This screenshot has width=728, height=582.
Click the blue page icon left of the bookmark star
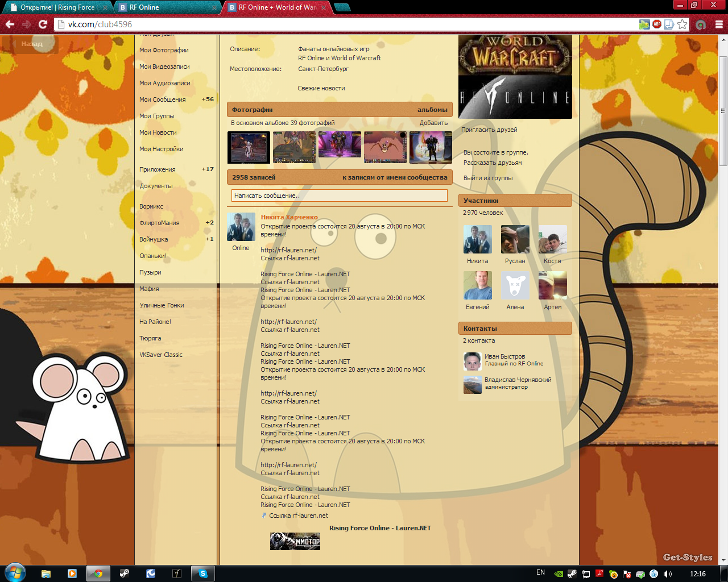669,24
